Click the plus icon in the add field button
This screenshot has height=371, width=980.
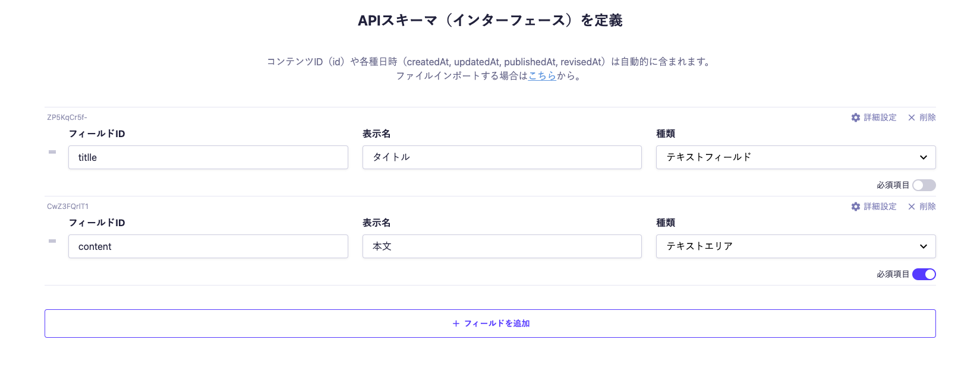[455, 324]
